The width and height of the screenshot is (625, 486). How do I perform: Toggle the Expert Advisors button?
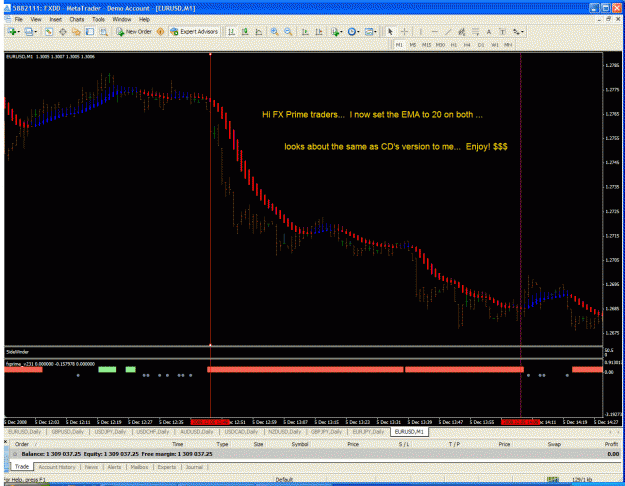(x=194, y=31)
